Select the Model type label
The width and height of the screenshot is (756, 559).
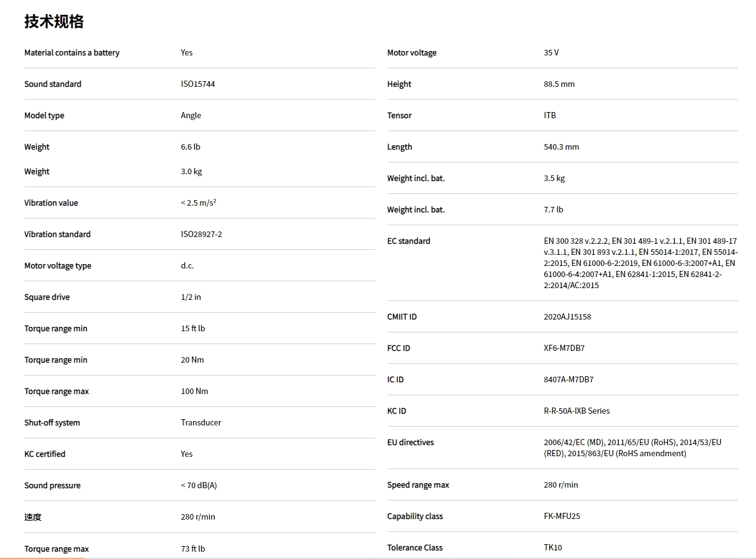pos(44,116)
